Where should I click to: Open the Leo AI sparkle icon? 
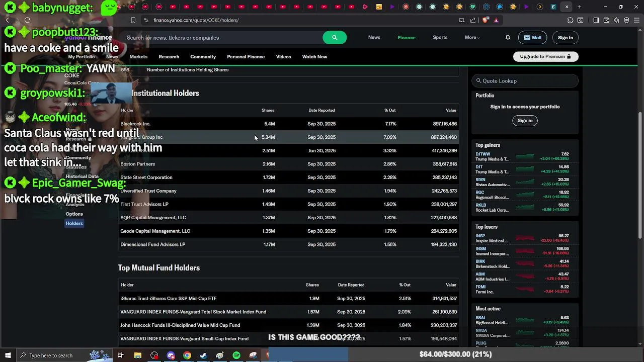[616, 20]
